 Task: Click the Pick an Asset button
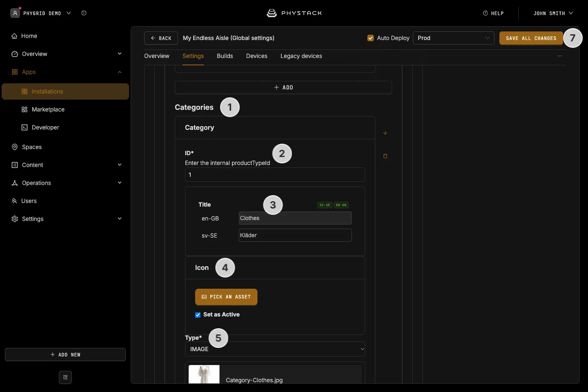tap(226, 297)
